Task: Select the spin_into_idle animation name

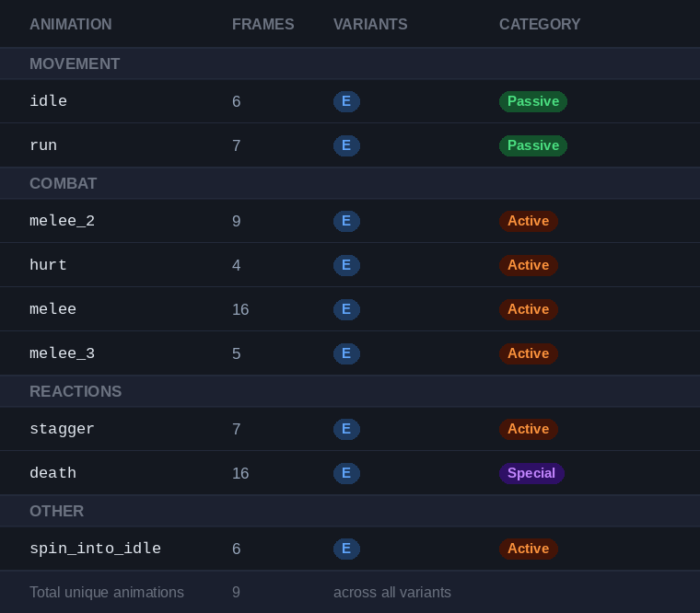Action: pyautogui.click(x=95, y=549)
